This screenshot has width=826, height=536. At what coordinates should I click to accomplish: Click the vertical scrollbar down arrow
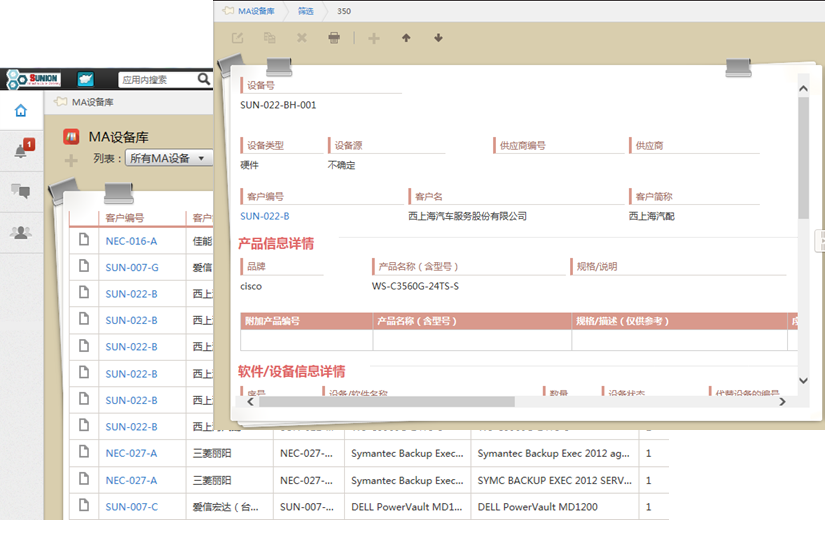(x=803, y=381)
